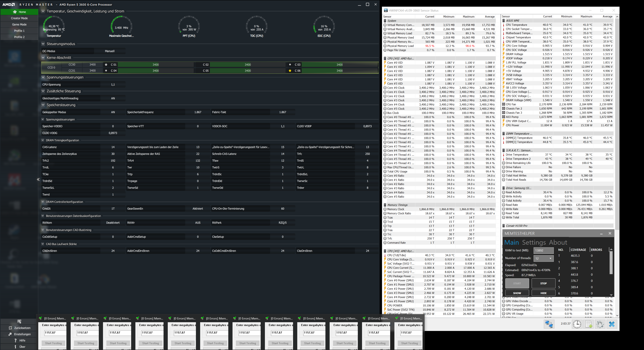
Task: Click the HWiNFO remote monitoring computers icon
Action: point(549,324)
